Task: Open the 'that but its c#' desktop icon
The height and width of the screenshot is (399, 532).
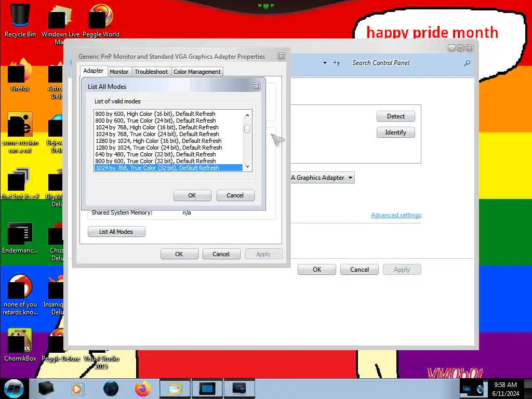Action: [20, 183]
